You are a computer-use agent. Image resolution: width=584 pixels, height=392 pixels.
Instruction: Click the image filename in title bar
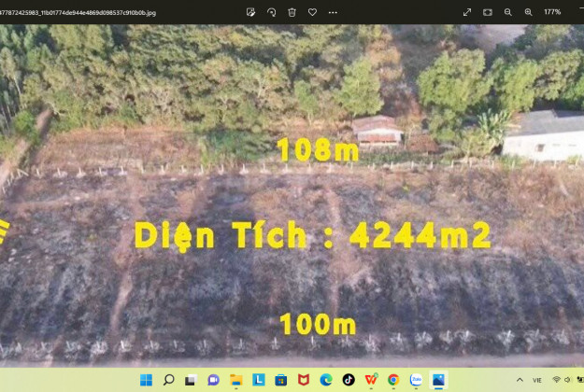pos(78,12)
